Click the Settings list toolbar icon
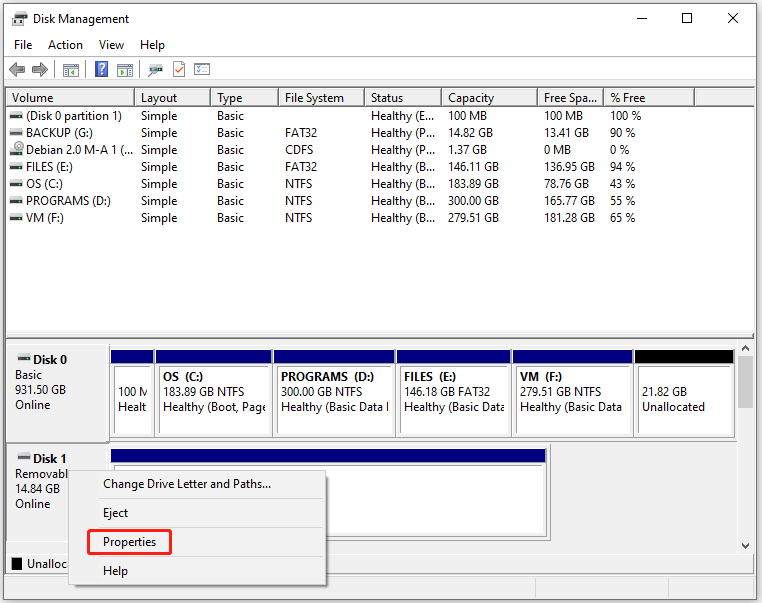 [x=202, y=69]
